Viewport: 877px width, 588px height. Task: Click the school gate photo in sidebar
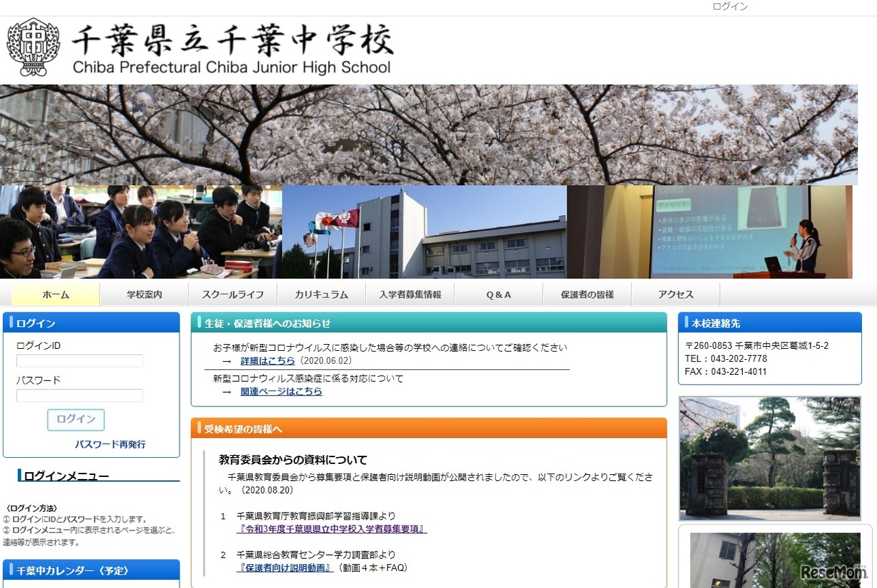pos(769,458)
